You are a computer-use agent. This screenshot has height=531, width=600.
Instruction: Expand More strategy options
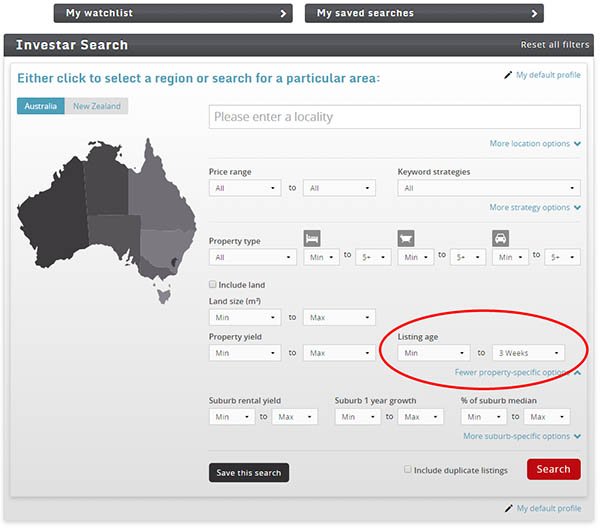click(535, 207)
